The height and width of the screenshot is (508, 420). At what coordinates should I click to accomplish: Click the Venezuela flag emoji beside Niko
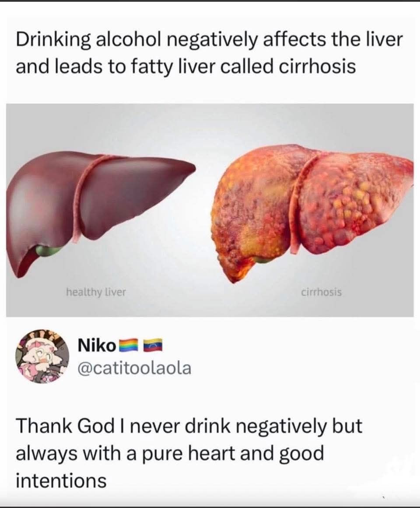[x=153, y=346]
